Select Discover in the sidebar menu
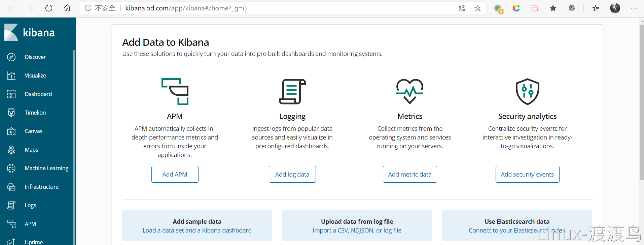Image resolution: width=644 pixels, height=245 pixels. (x=35, y=57)
